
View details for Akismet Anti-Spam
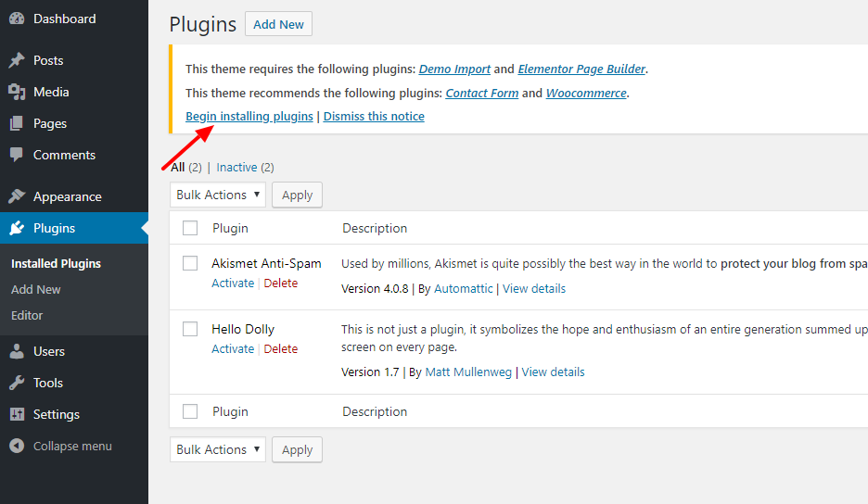[533, 288]
